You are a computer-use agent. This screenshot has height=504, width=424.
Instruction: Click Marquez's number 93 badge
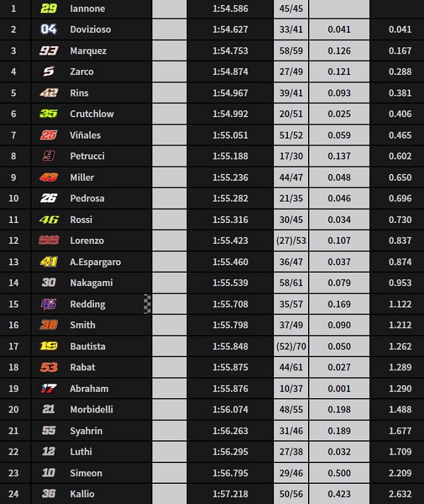[x=48, y=51]
